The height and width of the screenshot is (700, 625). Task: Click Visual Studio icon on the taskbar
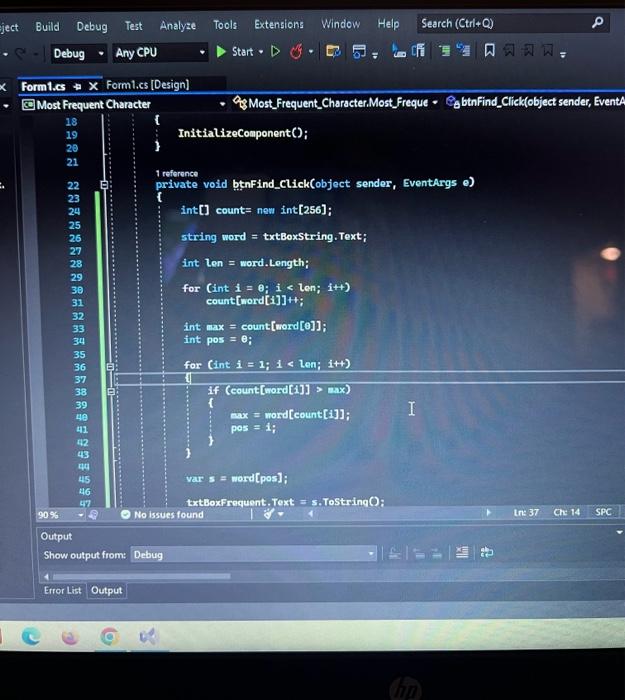pos(148,636)
